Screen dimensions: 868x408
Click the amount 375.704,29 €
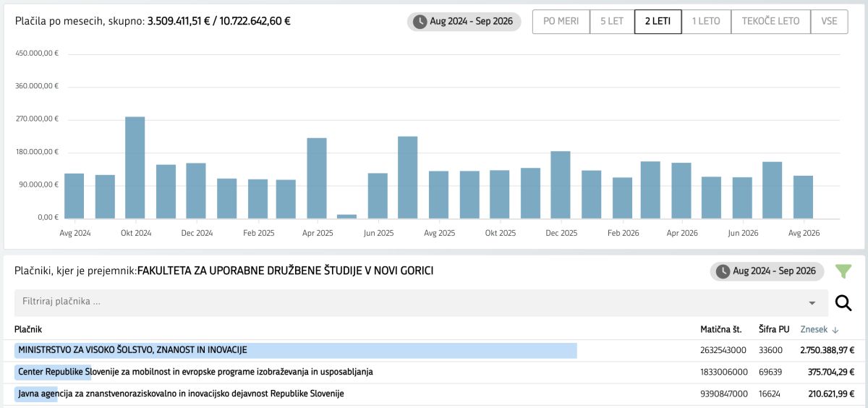[x=831, y=372]
